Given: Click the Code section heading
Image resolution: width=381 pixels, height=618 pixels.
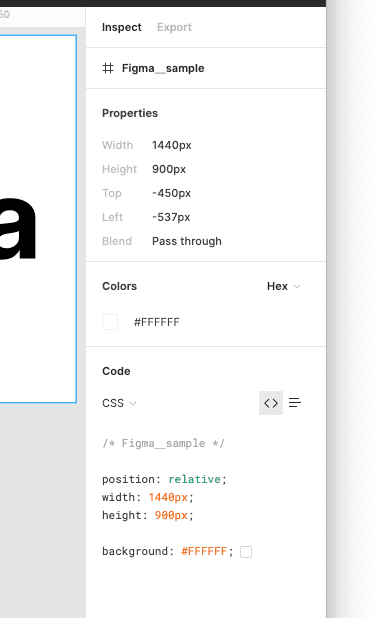Looking at the screenshot, I should click(116, 371).
